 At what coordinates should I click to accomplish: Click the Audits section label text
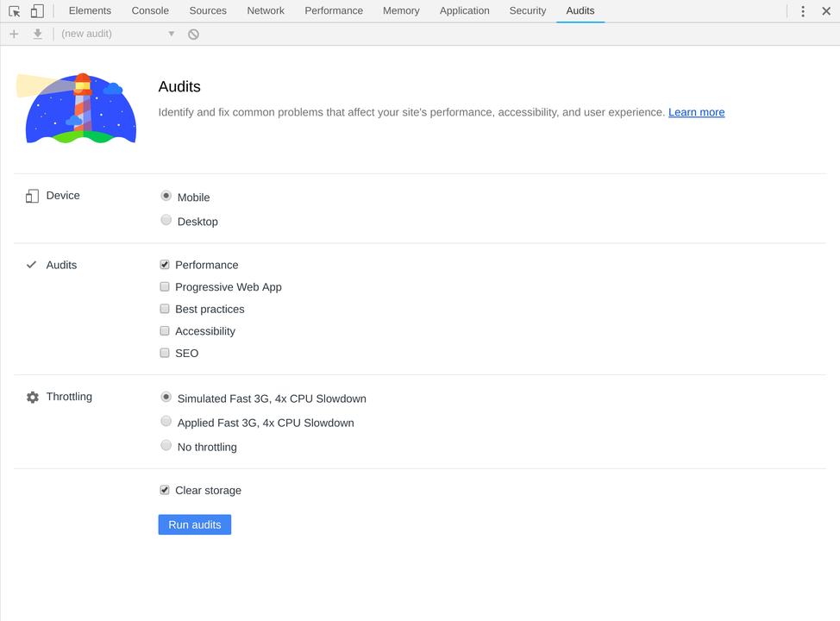pyautogui.click(x=61, y=266)
